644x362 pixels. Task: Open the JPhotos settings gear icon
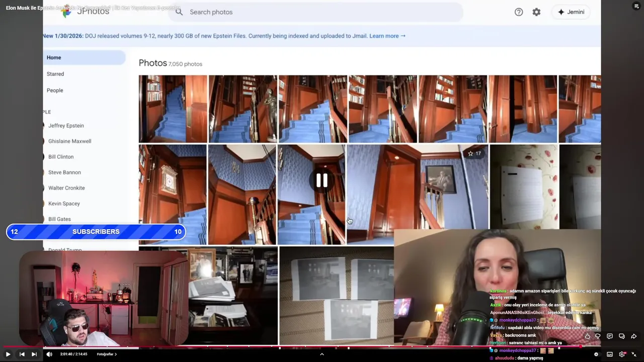tap(536, 12)
